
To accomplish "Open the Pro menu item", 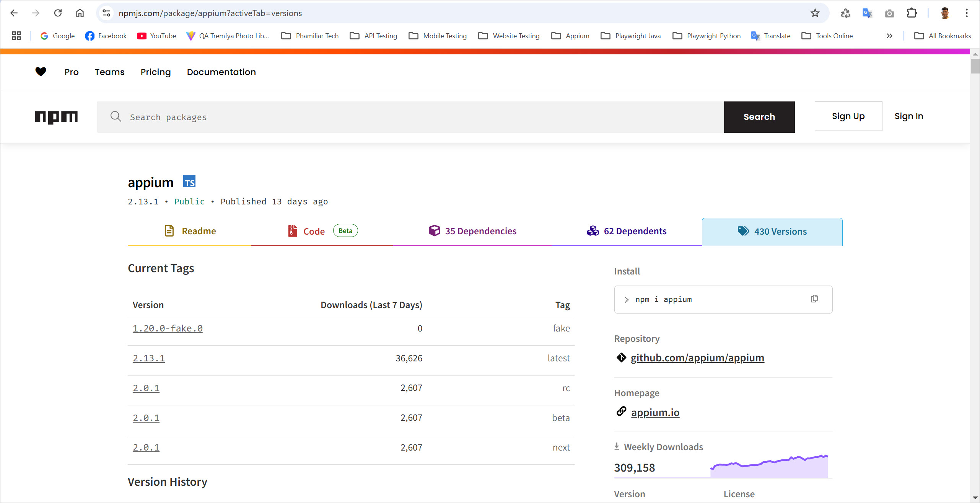I will [x=72, y=72].
